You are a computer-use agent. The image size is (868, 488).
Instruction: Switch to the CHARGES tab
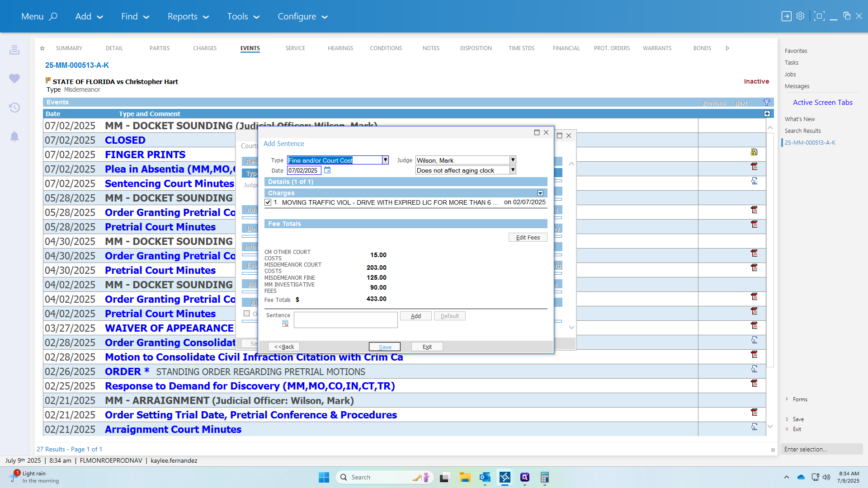tap(205, 48)
